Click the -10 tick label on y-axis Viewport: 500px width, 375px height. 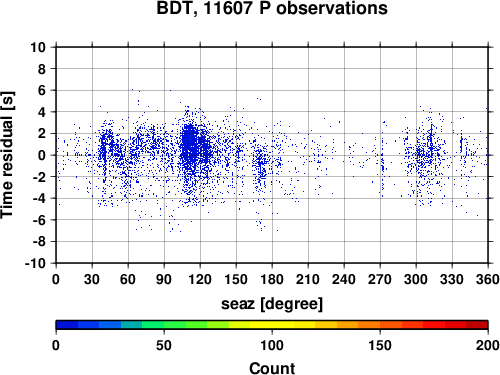(x=35, y=263)
